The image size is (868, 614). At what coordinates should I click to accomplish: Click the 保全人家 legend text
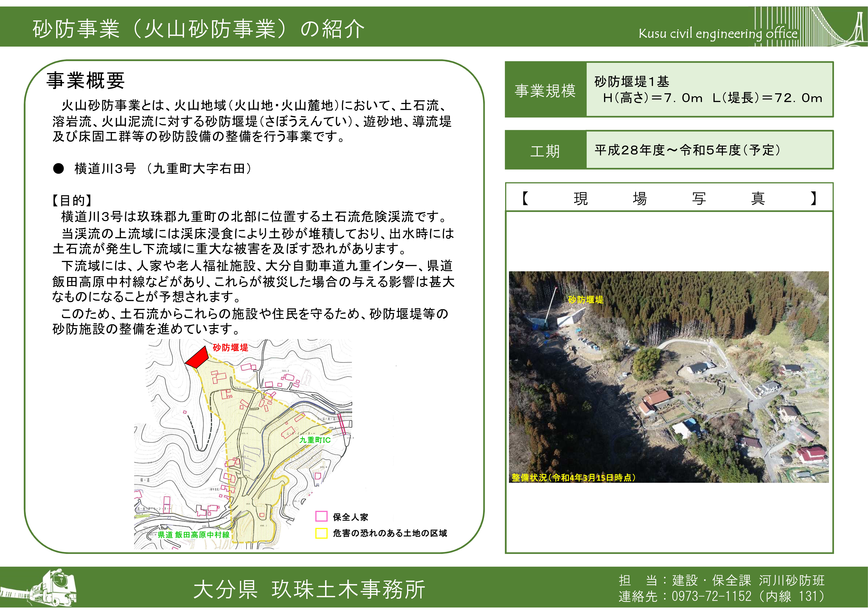click(x=350, y=517)
